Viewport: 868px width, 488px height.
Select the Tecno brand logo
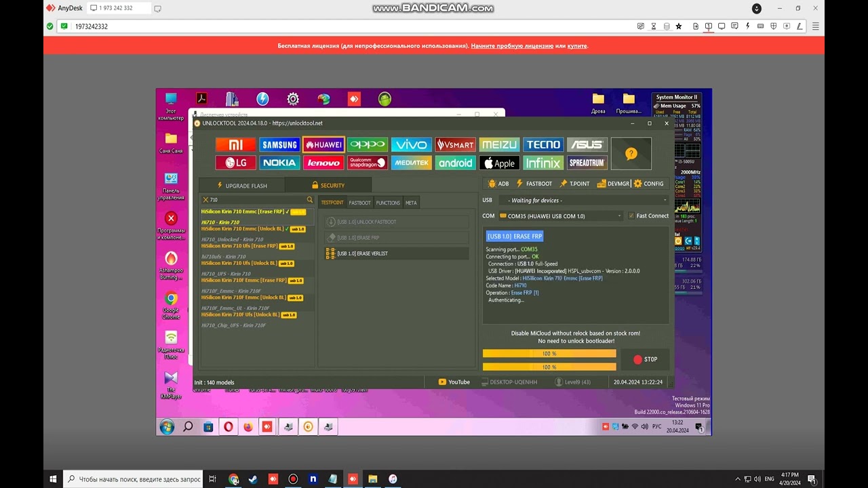point(543,145)
